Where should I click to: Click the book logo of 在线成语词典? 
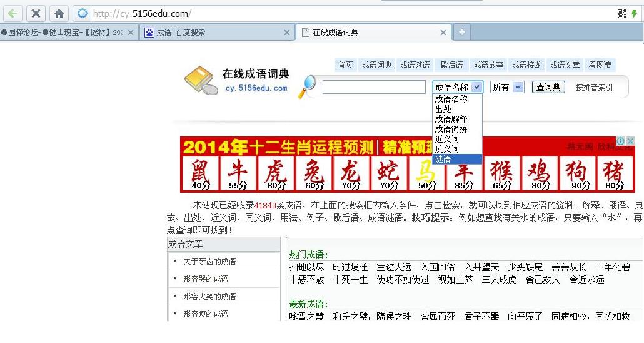tap(201, 81)
